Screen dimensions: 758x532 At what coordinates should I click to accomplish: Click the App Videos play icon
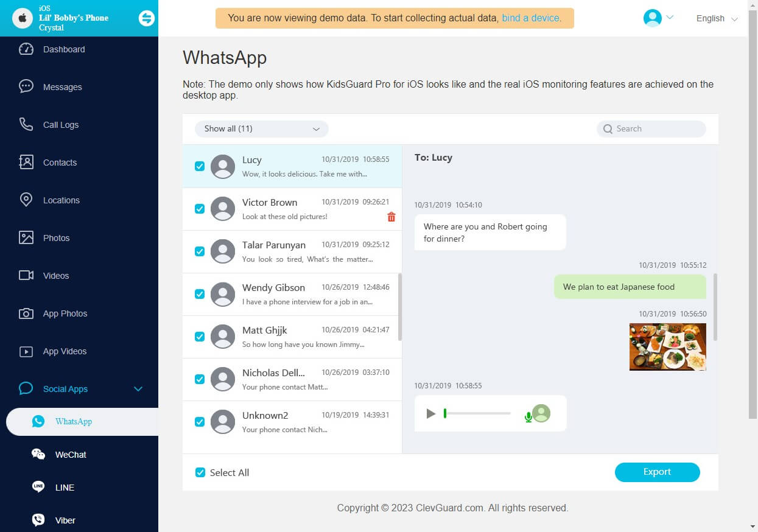[26, 351]
